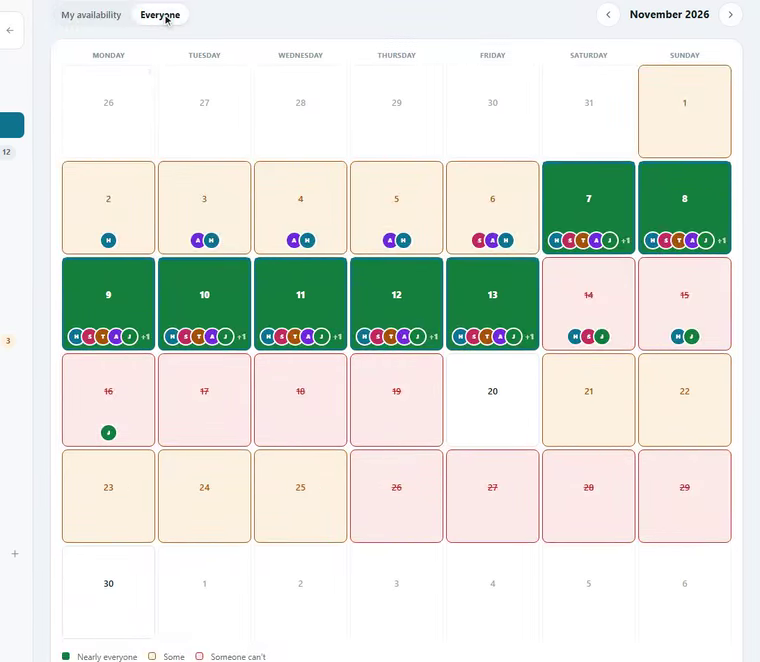
Task: Select day 25 in the calendar
Action: [x=301, y=496]
